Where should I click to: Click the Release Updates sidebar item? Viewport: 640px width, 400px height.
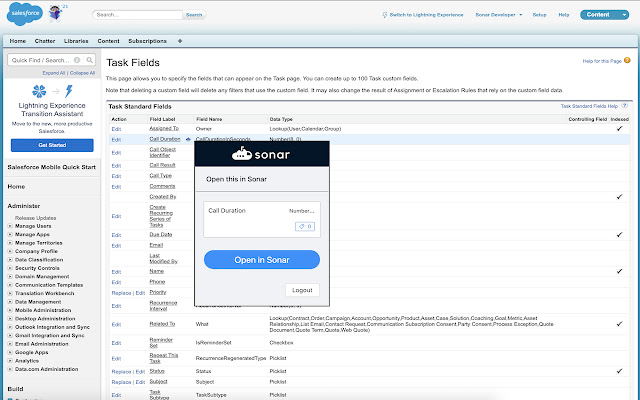[36, 218]
